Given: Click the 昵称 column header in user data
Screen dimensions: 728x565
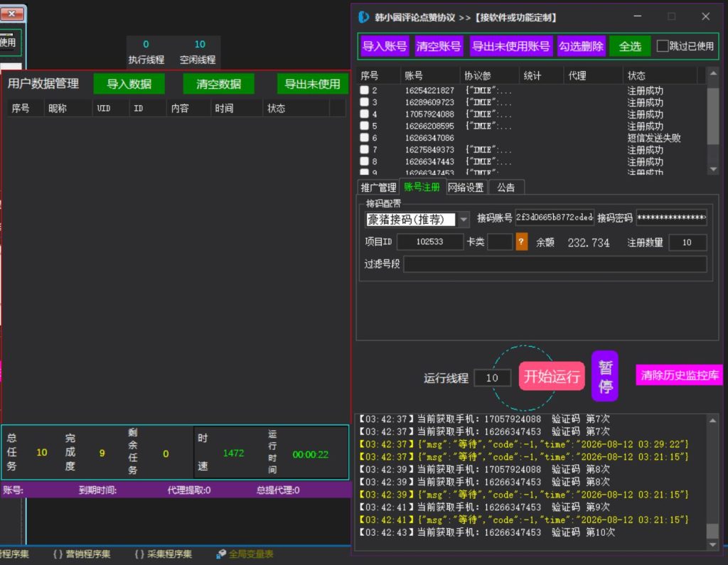Looking at the screenshot, I should (68, 108).
